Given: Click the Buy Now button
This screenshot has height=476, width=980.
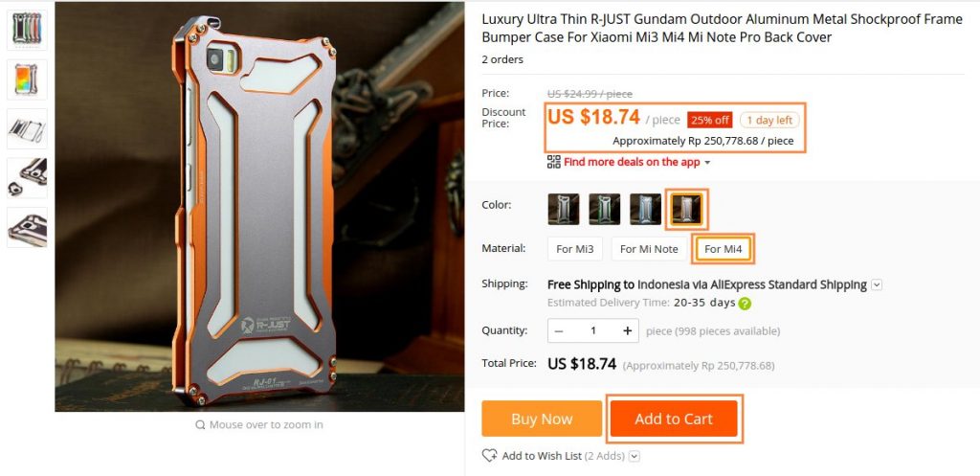Looking at the screenshot, I should coord(542,419).
